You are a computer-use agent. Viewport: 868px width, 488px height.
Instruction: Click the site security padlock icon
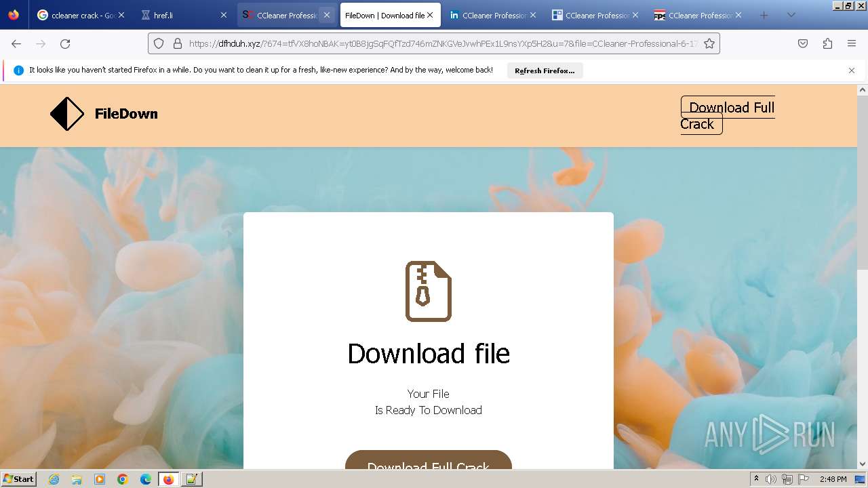tap(178, 43)
